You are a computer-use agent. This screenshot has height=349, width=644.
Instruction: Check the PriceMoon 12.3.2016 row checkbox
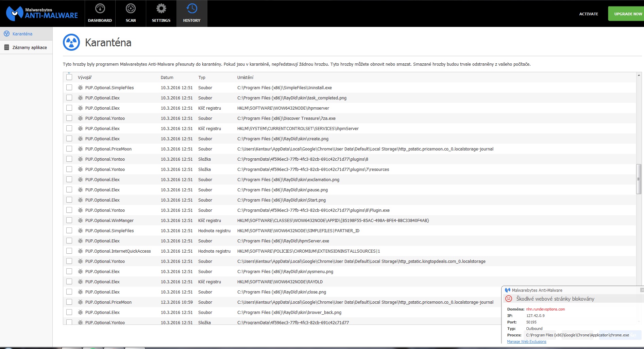pos(69,302)
